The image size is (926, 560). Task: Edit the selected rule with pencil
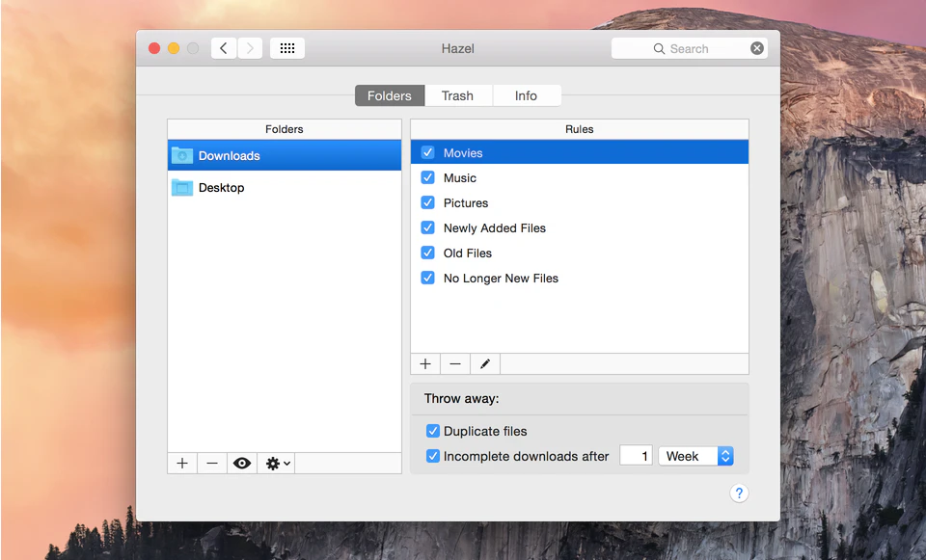click(x=485, y=364)
